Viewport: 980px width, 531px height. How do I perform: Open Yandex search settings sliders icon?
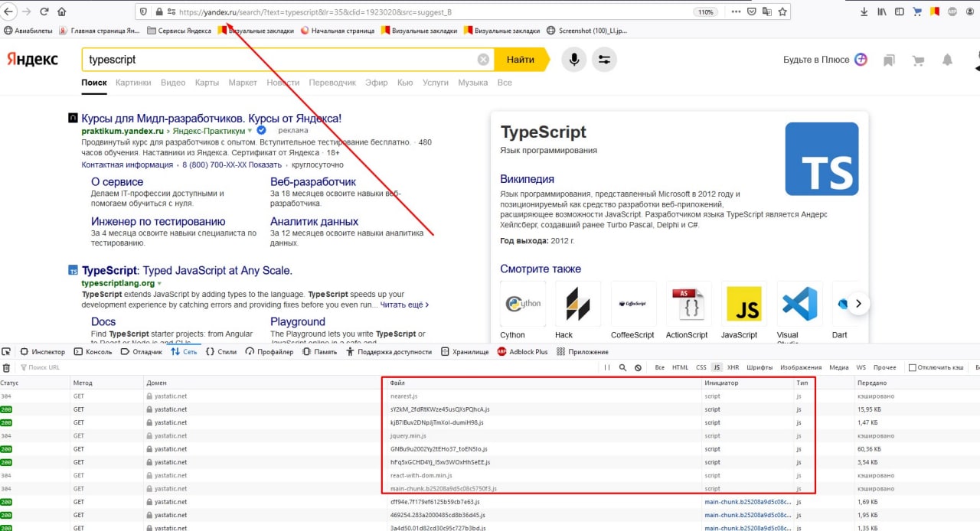click(x=604, y=60)
